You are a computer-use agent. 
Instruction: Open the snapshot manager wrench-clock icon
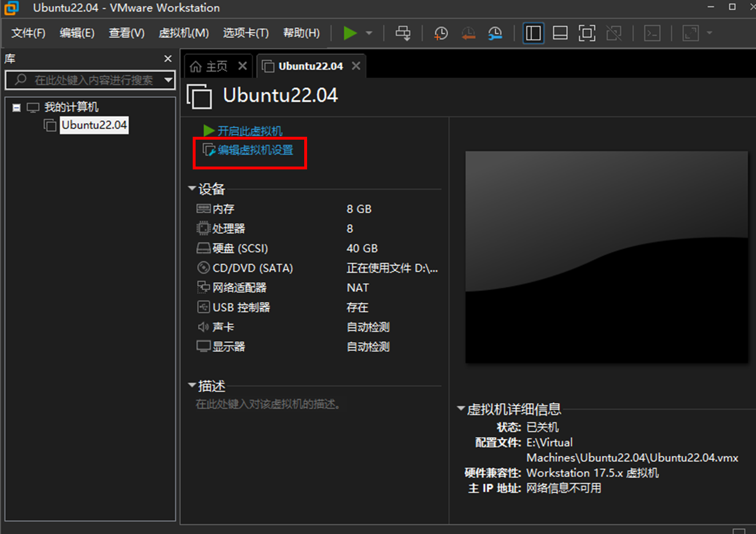tap(495, 33)
